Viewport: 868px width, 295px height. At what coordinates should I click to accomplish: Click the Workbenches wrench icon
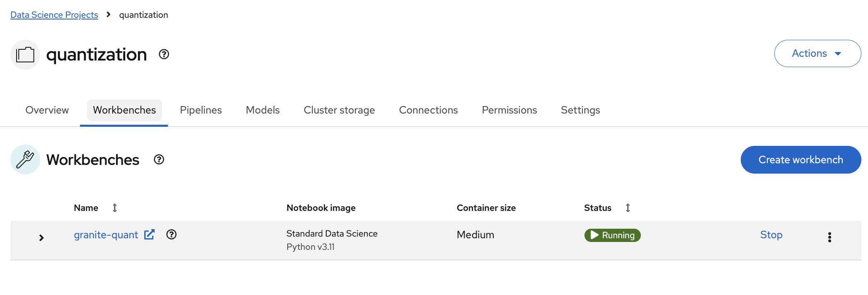coord(25,160)
